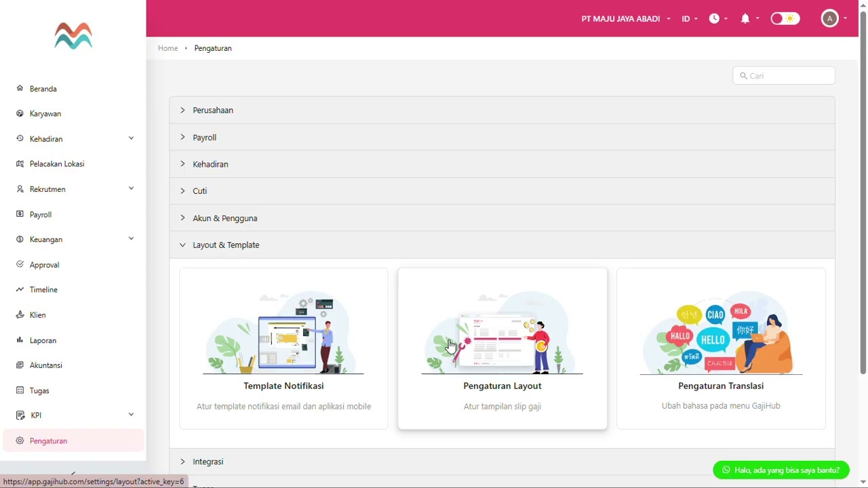Open the Template Notifikasi card
The height and width of the screenshot is (488, 868).
(x=283, y=348)
